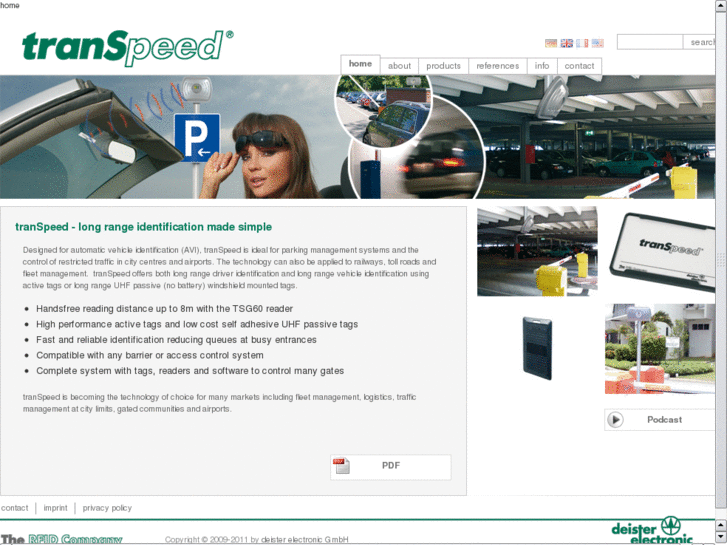
Task: Go to the products tab
Action: 443,66
